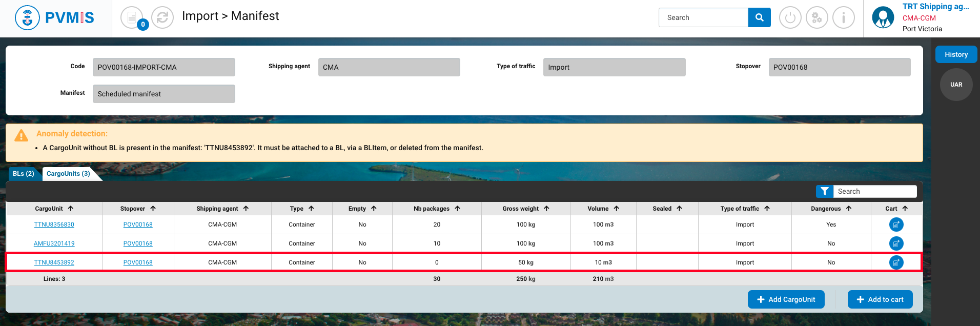
Task: Click the user profile avatar icon
Action: 883,18
